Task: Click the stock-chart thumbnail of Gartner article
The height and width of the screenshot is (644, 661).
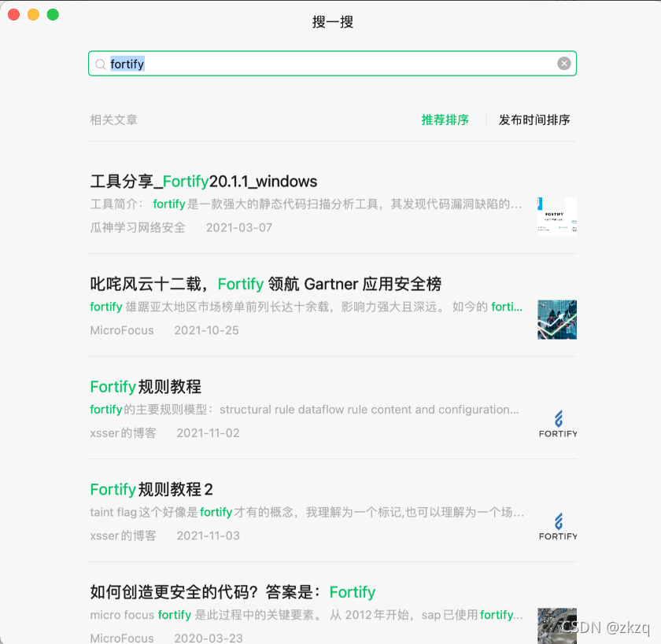Action: coord(557,320)
